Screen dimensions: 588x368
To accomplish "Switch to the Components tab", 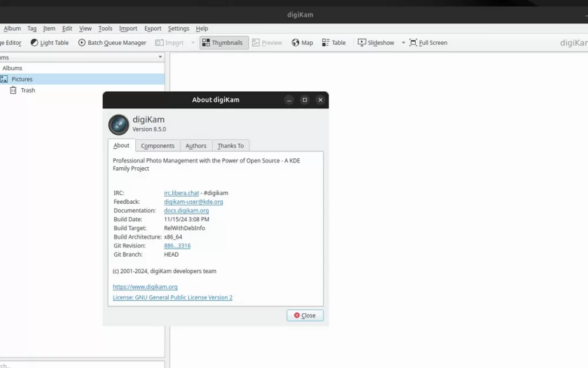I will [x=158, y=145].
